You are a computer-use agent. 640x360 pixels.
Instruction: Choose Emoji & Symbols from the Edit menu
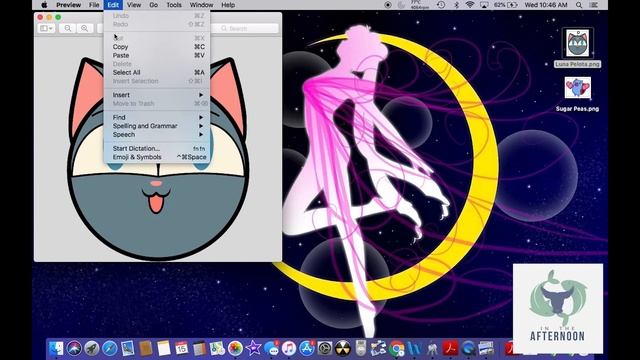click(x=157, y=157)
